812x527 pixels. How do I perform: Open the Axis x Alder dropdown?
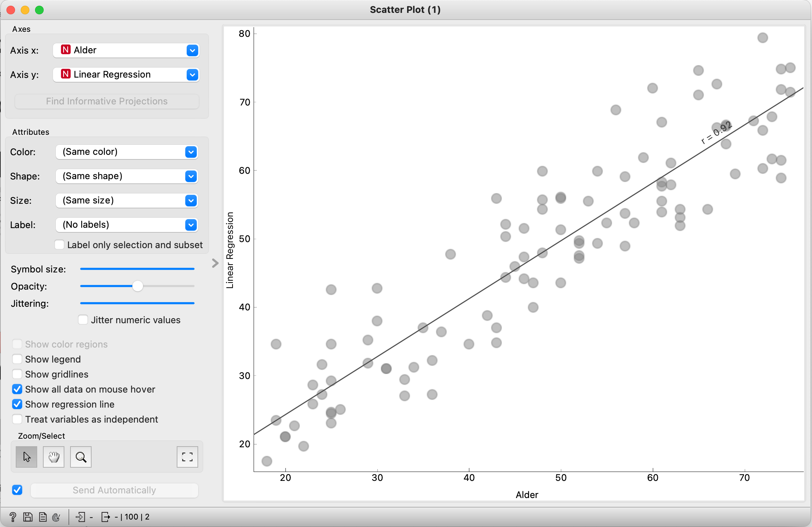pos(126,50)
